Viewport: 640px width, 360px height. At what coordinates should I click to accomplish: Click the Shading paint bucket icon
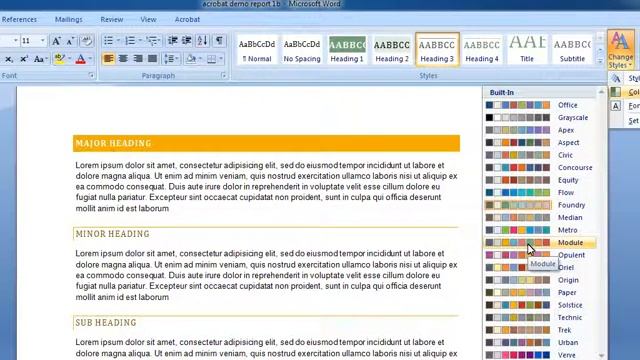point(191,59)
